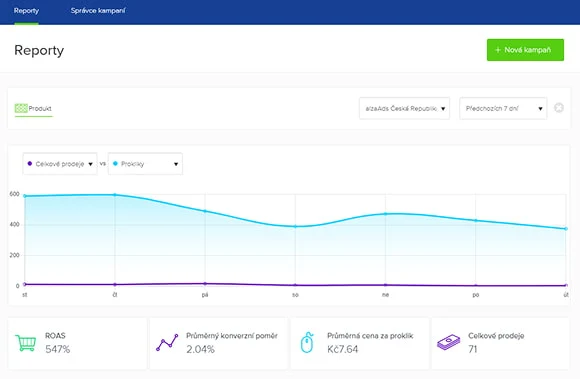580x379 pixels.
Task: Click the ROAS value 547%
Action: [58, 349]
